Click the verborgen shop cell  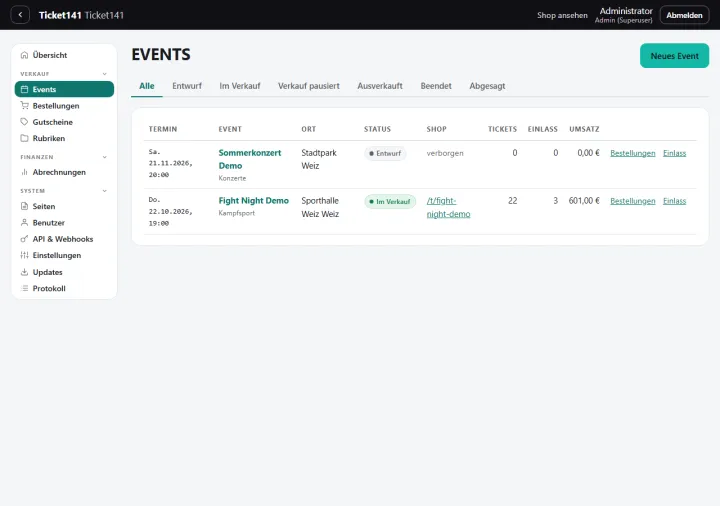(x=445, y=153)
